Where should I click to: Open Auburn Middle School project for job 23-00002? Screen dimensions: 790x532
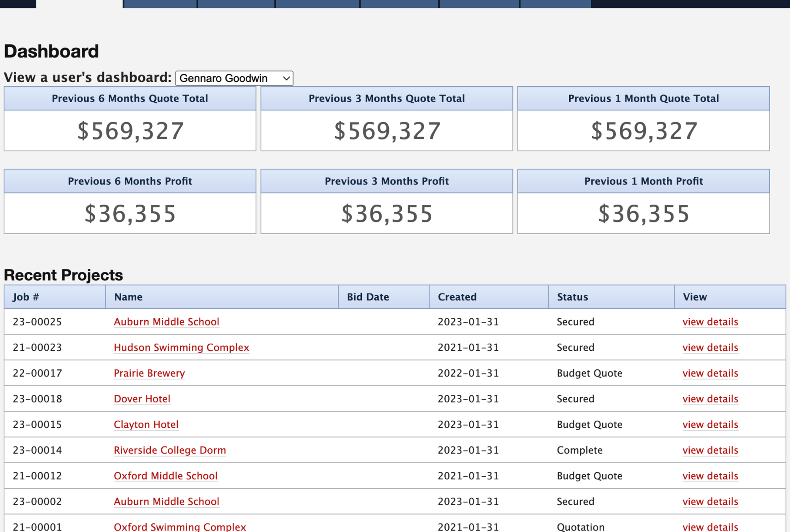click(166, 502)
